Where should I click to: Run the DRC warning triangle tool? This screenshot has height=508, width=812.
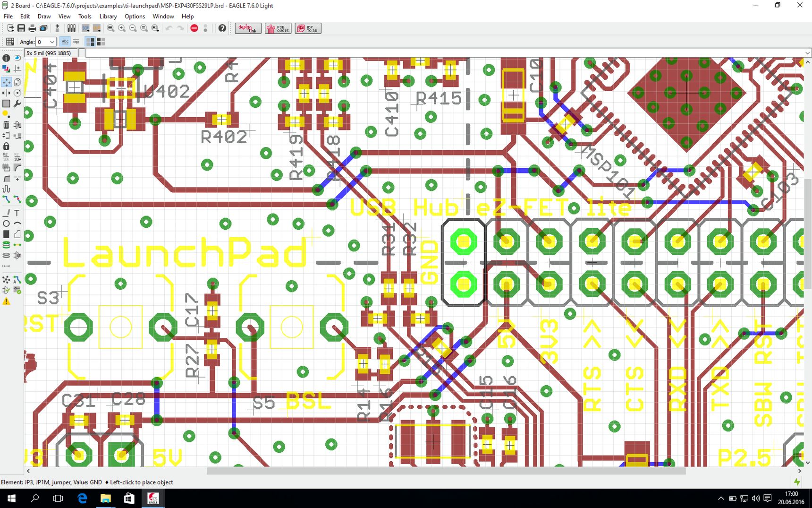(x=6, y=301)
